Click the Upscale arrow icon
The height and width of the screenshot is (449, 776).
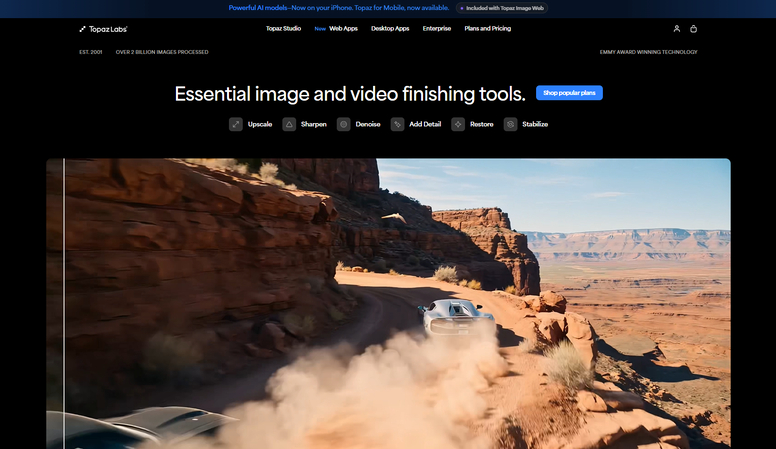point(236,124)
